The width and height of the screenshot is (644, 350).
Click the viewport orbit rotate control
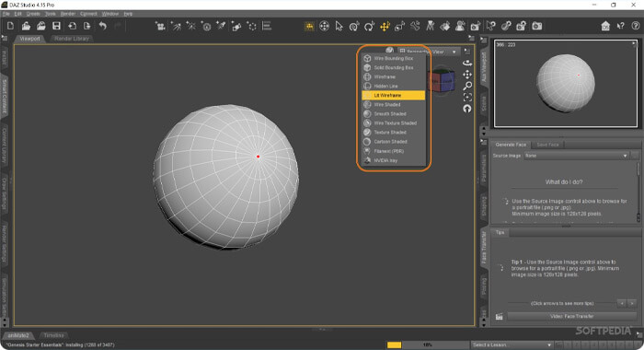pos(467,63)
